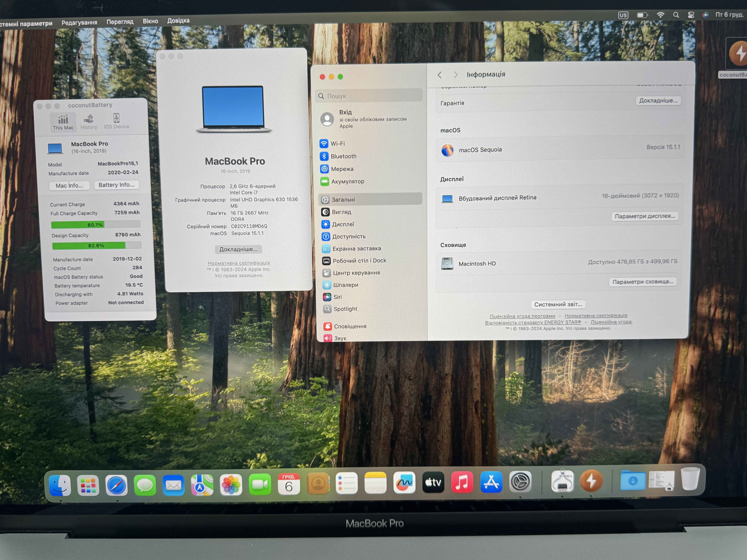
Task: Select Дисплеї in Settings sidebar
Action: [x=370, y=224]
